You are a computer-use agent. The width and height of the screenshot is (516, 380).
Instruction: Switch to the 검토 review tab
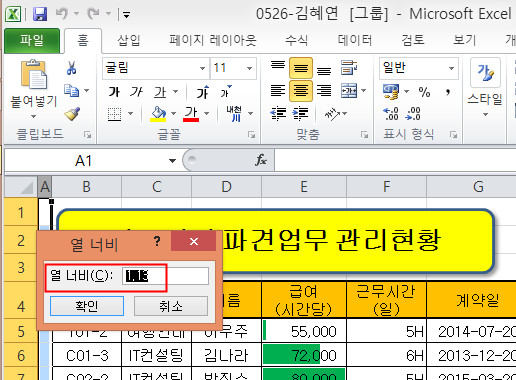(x=413, y=41)
